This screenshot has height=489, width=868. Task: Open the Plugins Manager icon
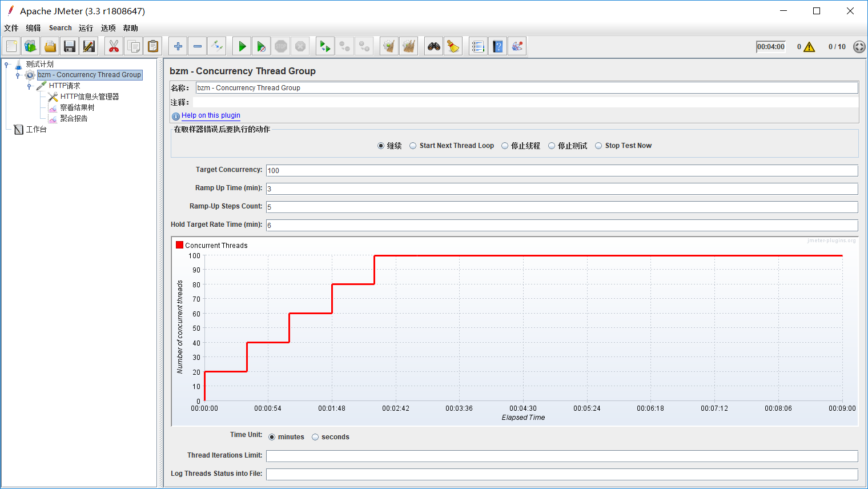point(517,46)
